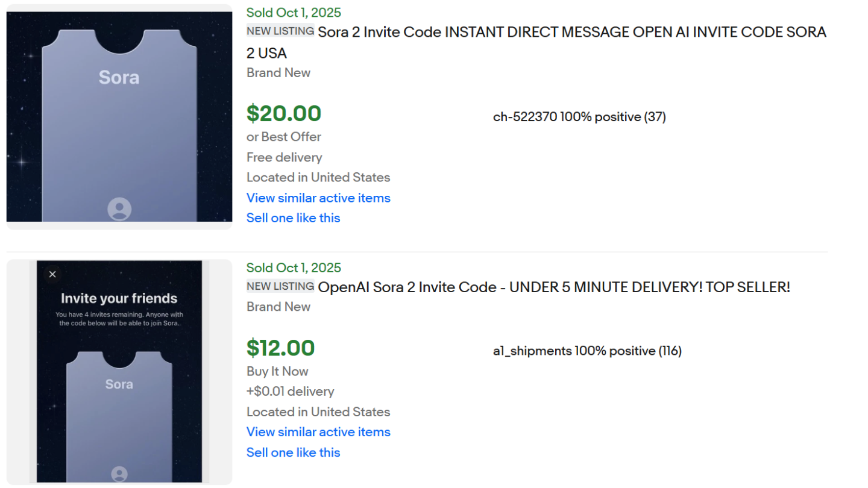The width and height of the screenshot is (868, 488).
Task: Click the NEW LISTING badge on first listing
Action: (x=280, y=31)
